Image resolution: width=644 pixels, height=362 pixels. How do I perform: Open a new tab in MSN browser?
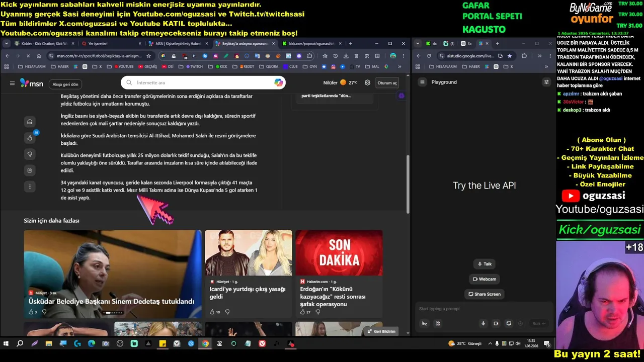click(351, 44)
